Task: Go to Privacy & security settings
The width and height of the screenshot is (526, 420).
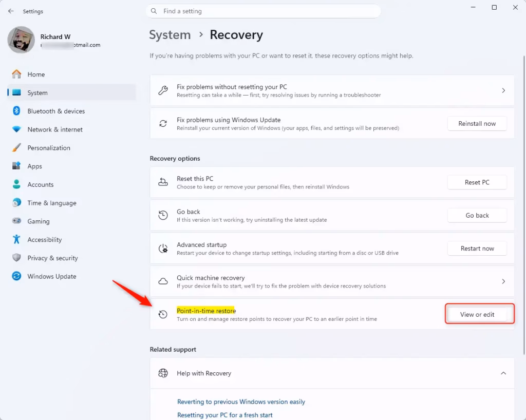Action: pos(72,258)
